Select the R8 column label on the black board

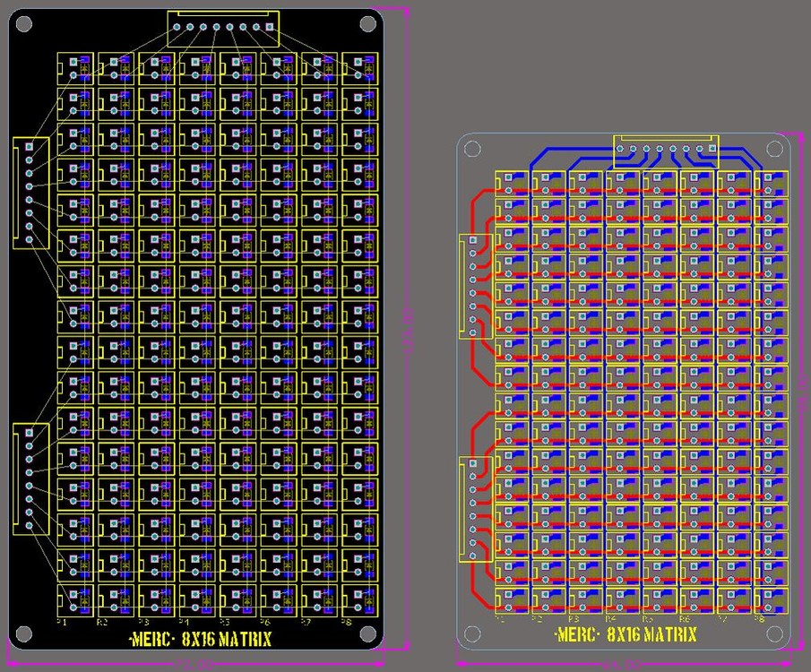346,623
